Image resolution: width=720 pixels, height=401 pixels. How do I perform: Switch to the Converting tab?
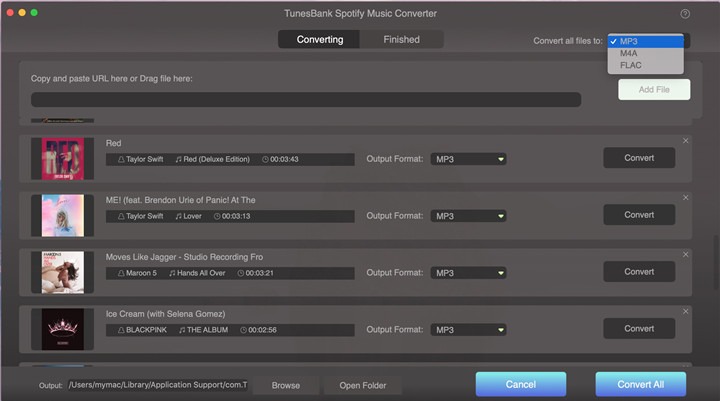coord(319,40)
